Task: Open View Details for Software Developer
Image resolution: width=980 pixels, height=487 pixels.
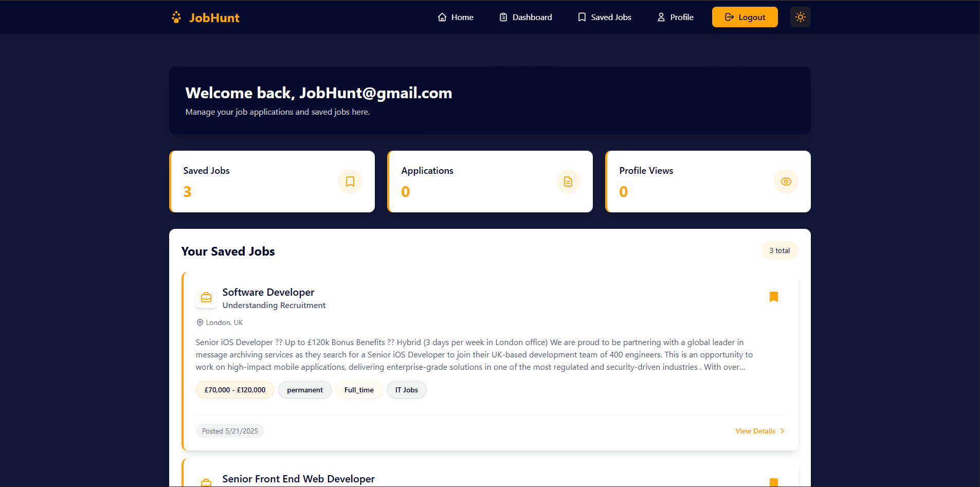Action: coord(760,431)
